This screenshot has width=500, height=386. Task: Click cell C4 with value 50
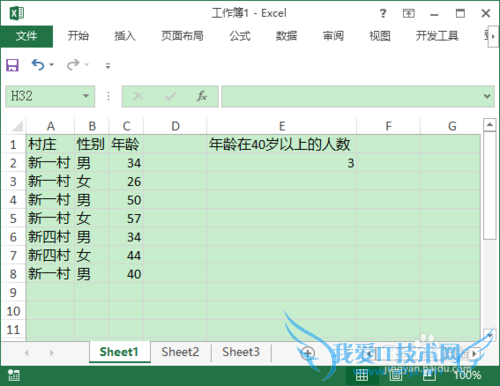pos(126,200)
